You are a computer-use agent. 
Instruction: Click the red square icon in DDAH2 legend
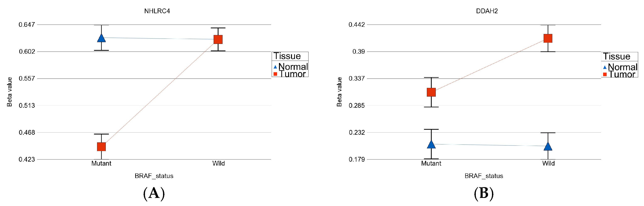pyautogui.click(x=605, y=74)
